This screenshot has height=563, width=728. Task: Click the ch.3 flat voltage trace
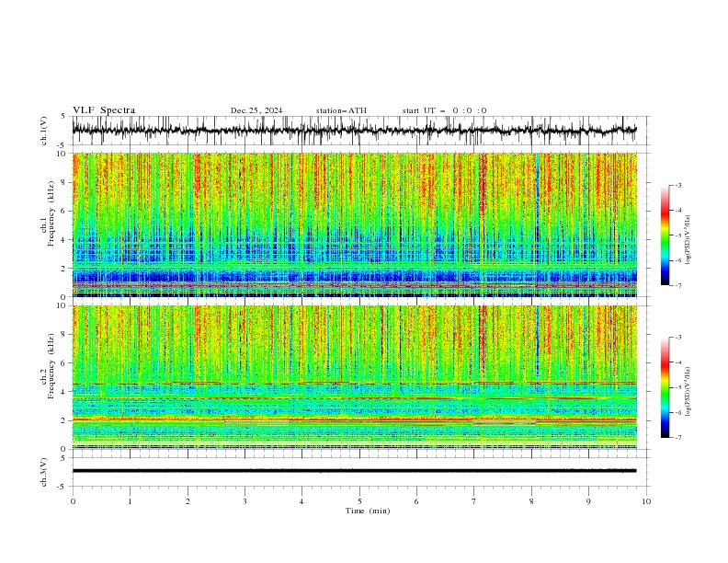tap(354, 471)
